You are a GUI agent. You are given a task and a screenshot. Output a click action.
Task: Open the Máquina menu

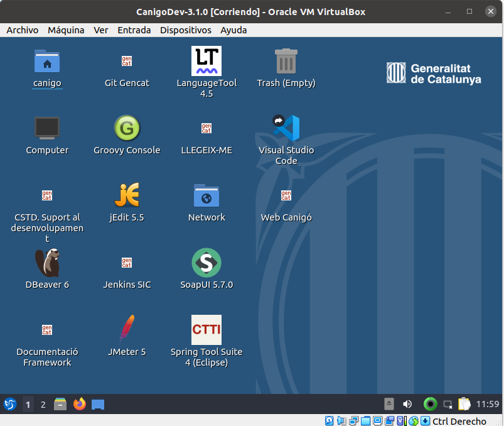click(66, 30)
